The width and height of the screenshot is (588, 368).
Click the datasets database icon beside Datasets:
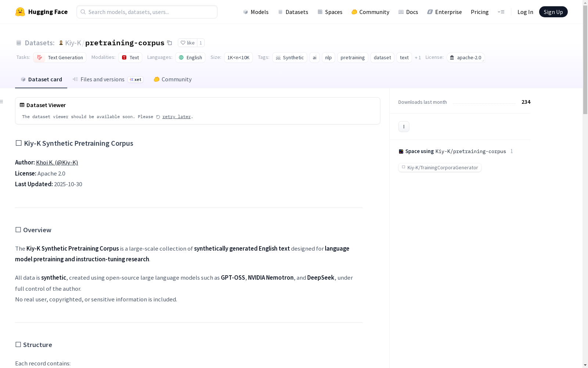tap(19, 43)
